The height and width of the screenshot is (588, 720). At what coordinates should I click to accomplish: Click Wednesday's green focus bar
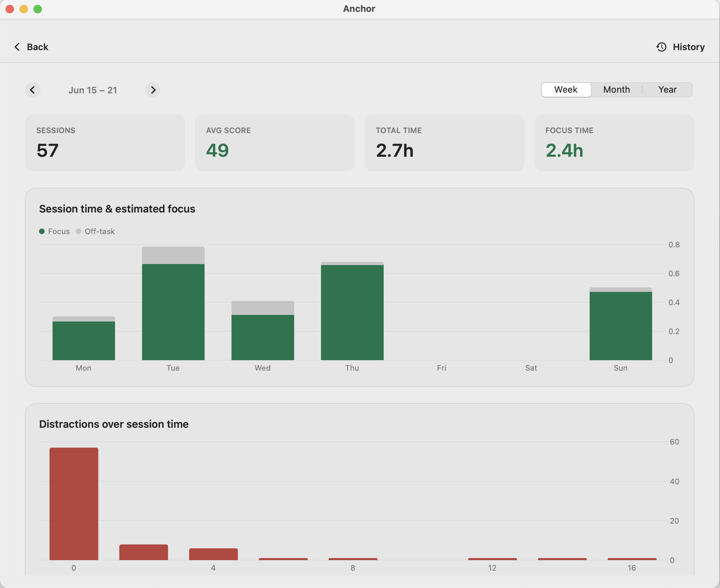click(263, 338)
